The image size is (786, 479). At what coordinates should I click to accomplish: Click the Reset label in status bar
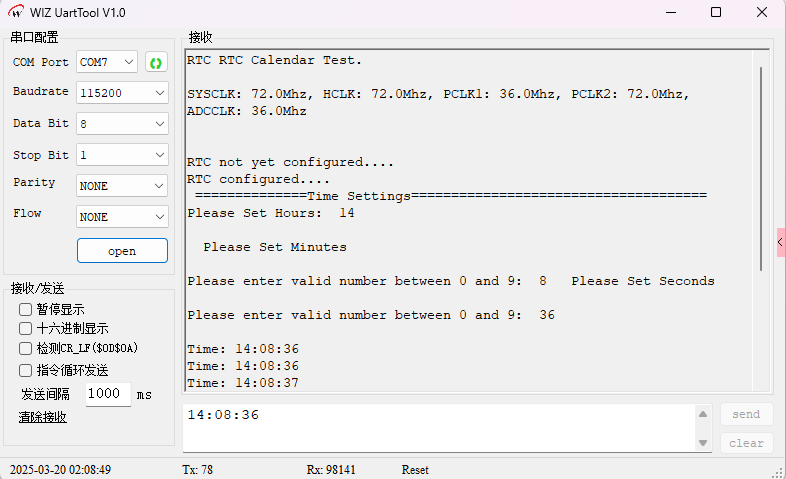point(415,470)
